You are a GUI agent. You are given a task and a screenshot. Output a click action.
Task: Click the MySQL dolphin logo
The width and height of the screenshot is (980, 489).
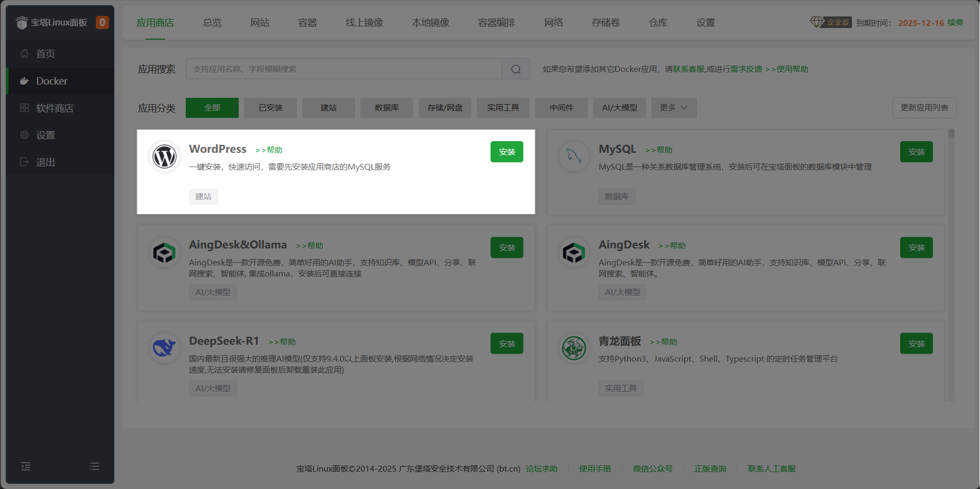pos(574,156)
